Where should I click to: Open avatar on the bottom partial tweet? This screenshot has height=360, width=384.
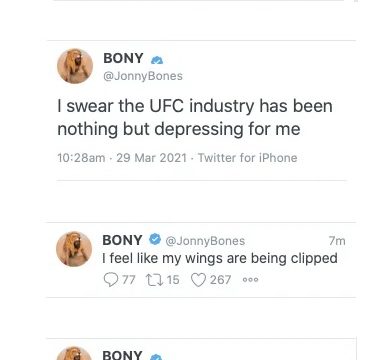74,354
